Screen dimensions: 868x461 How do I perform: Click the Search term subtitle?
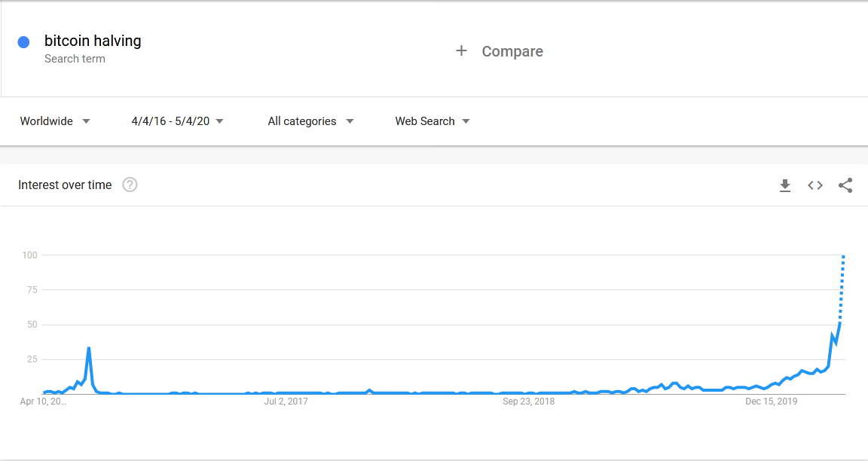click(75, 58)
